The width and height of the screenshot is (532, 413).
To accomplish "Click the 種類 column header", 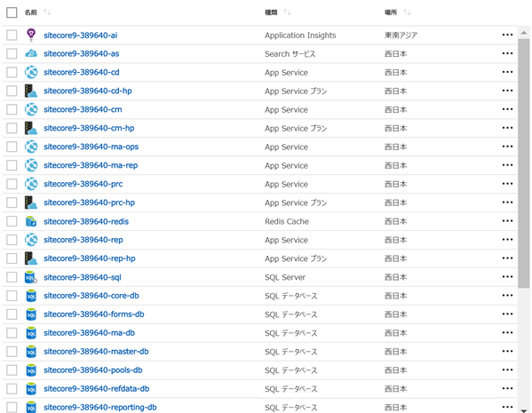I will (x=271, y=12).
